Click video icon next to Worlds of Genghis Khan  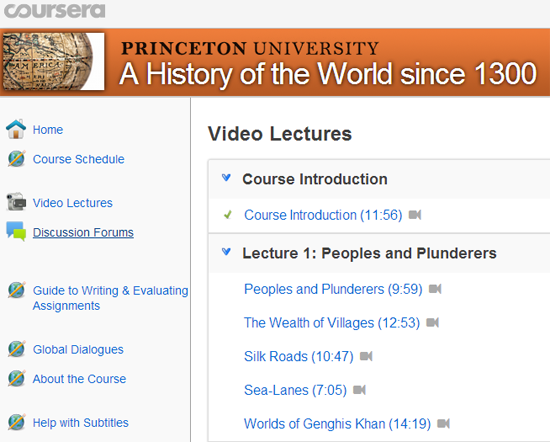coord(444,424)
